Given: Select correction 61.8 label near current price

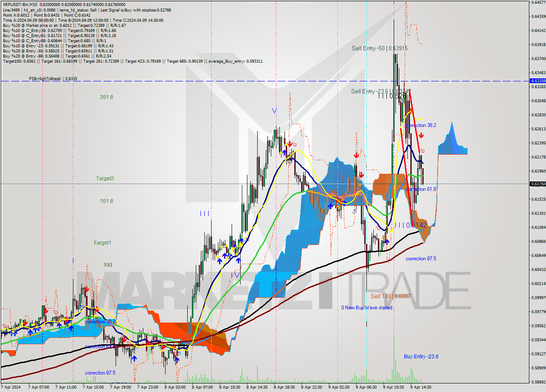Looking at the screenshot, I should (x=421, y=189).
